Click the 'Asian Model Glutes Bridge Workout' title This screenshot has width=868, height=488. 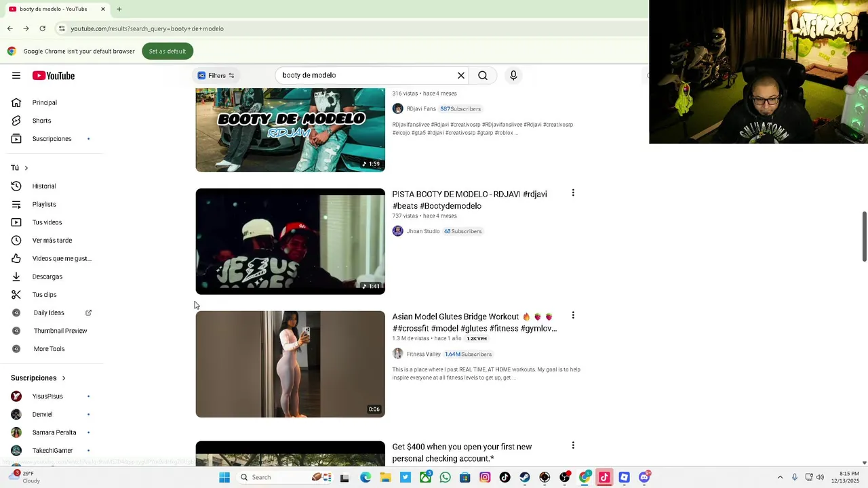474,323
